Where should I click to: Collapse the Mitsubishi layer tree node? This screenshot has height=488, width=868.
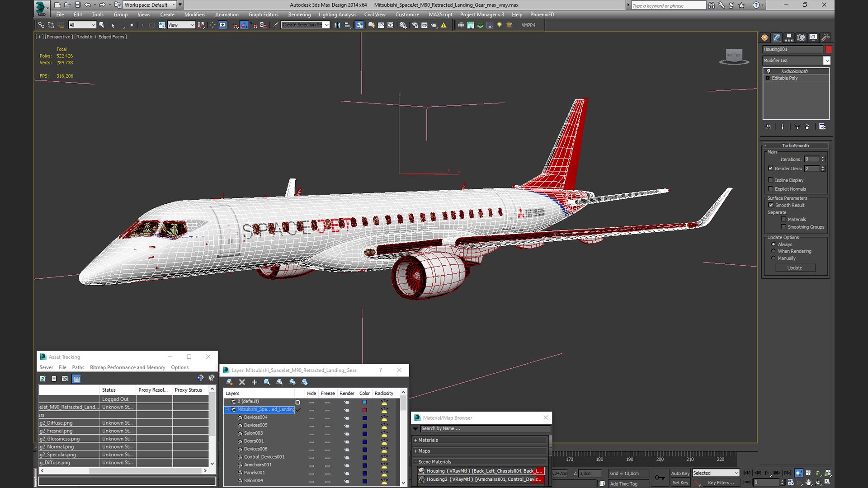[227, 409]
